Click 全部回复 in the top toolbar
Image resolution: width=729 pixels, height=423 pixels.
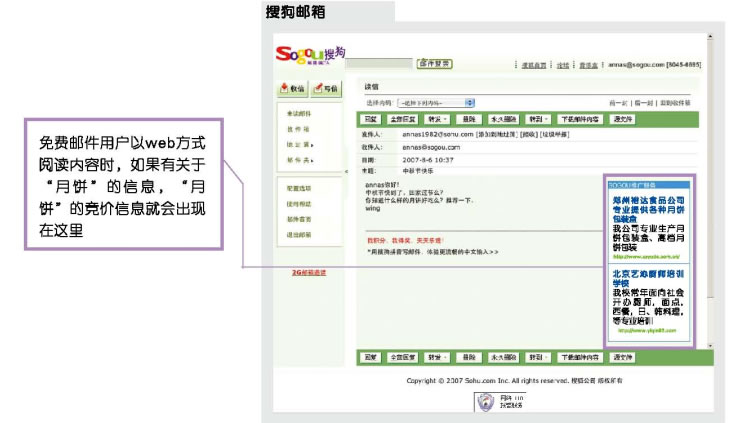[x=403, y=119]
